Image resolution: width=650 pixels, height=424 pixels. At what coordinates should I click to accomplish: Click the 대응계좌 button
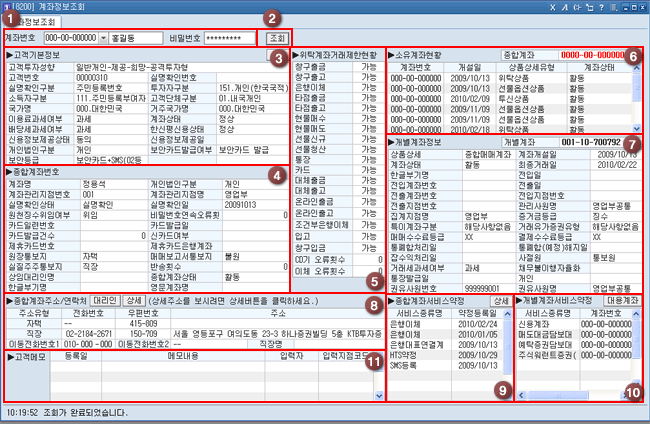tap(620, 299)
